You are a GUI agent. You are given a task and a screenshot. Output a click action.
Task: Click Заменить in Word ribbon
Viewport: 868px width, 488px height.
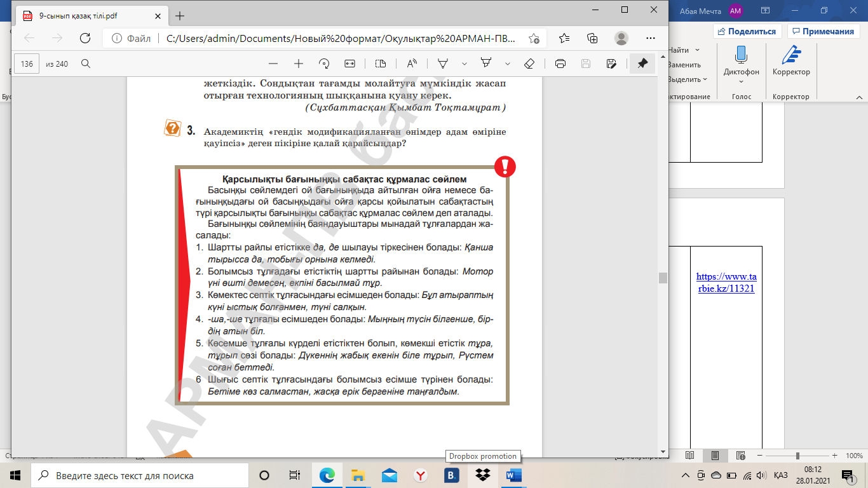coord(684,65)
